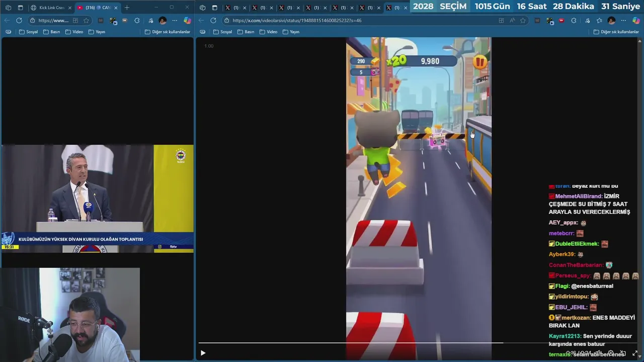Open fullscreen on the X video player
The image size is (644, 362).
(635, 353)
